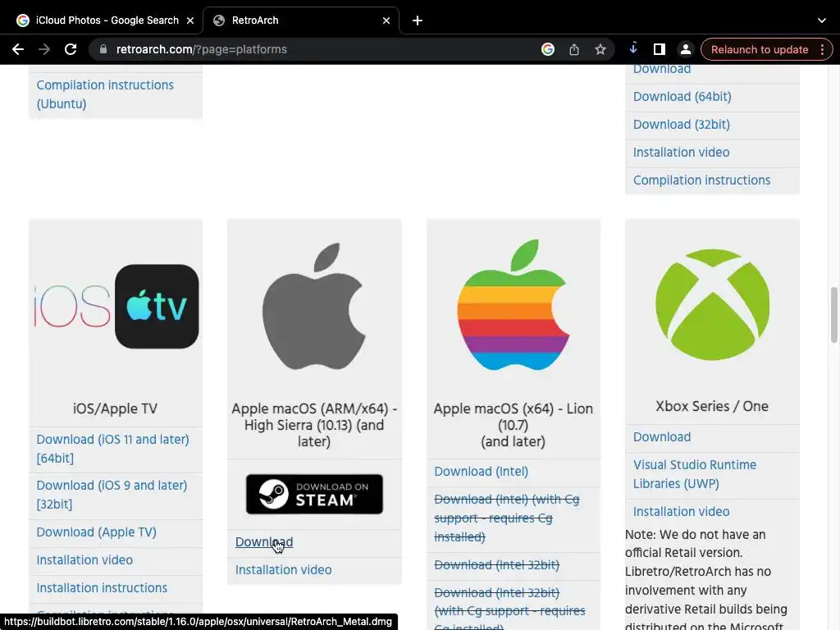Open Chrome three-dot menu

822,49
